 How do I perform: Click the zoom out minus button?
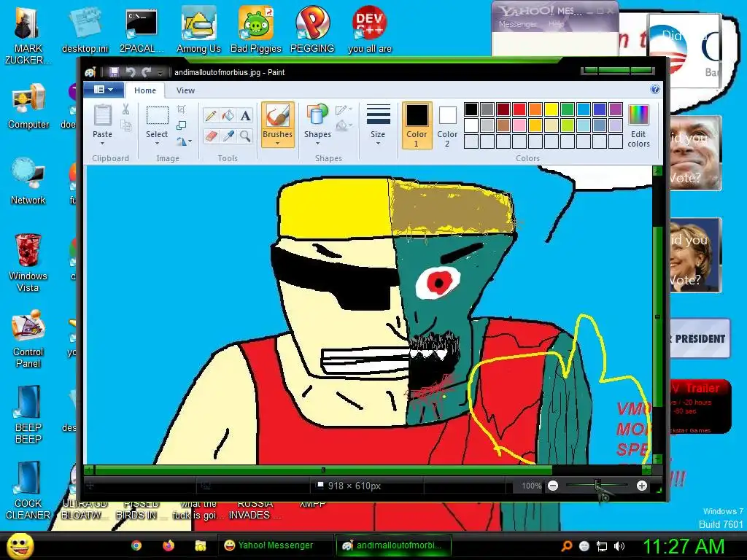click(553, 486)
